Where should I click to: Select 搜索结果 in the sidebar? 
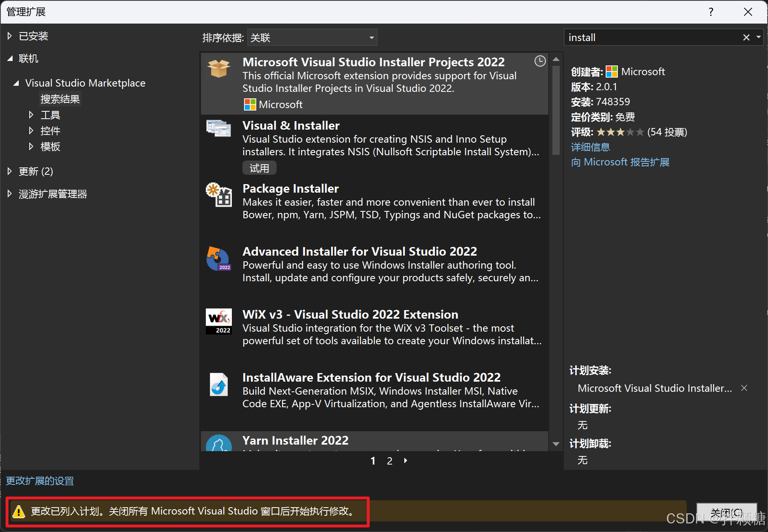60,98
